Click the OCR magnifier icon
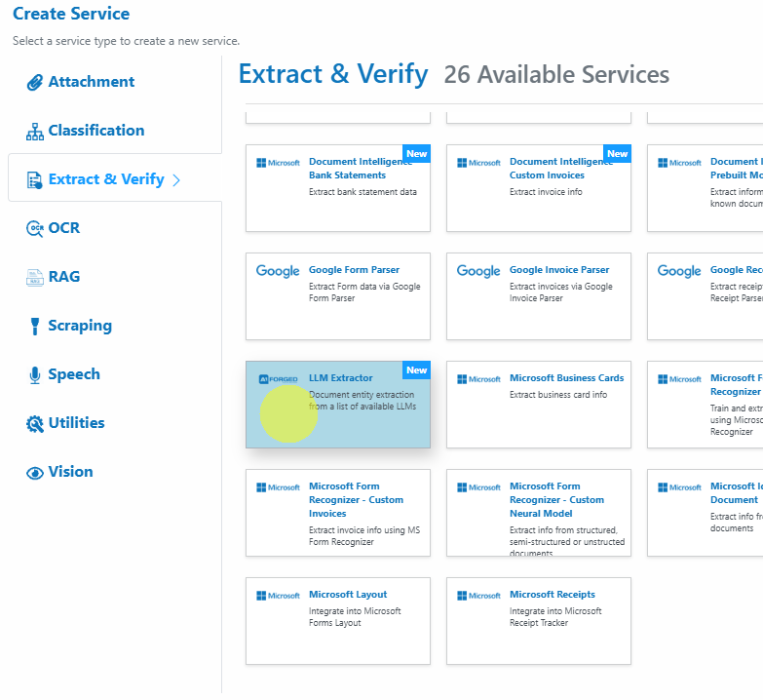This screenshot has height=700, width=763. 34,228
